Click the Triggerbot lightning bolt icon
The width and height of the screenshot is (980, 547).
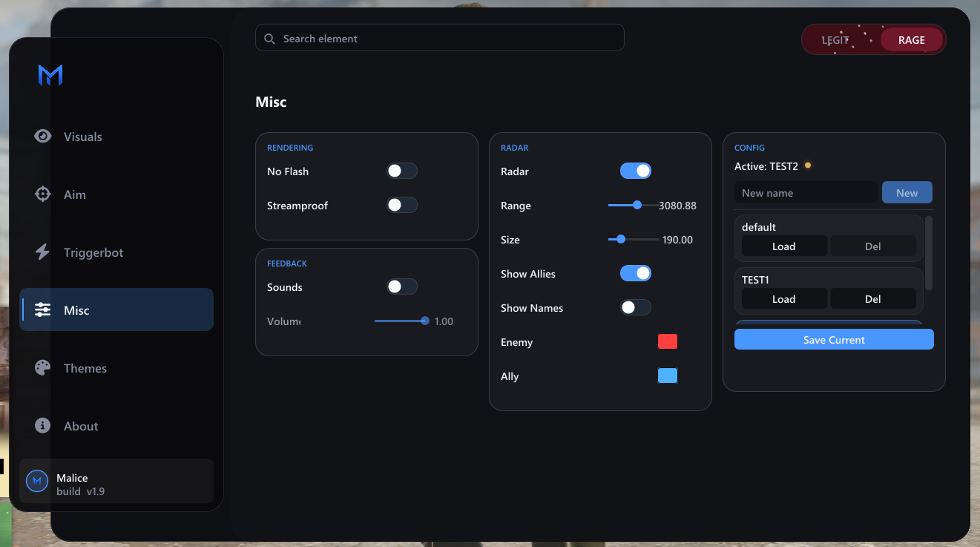coord(42,252)
